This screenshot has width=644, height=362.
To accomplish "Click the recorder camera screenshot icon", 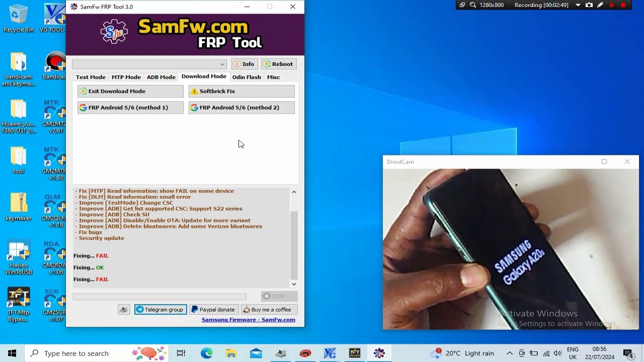I will (589, 5).
